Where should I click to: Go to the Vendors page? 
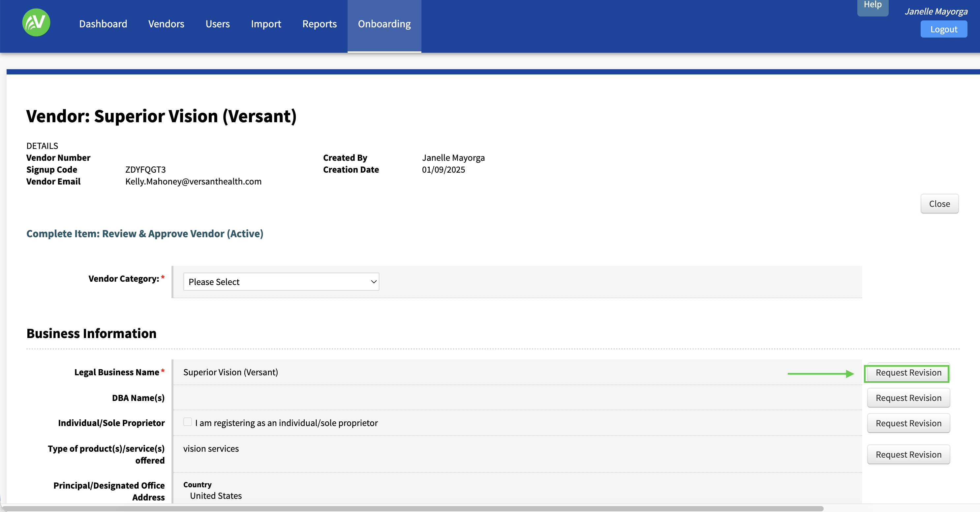pyautogui.click(x=166, y=24)
